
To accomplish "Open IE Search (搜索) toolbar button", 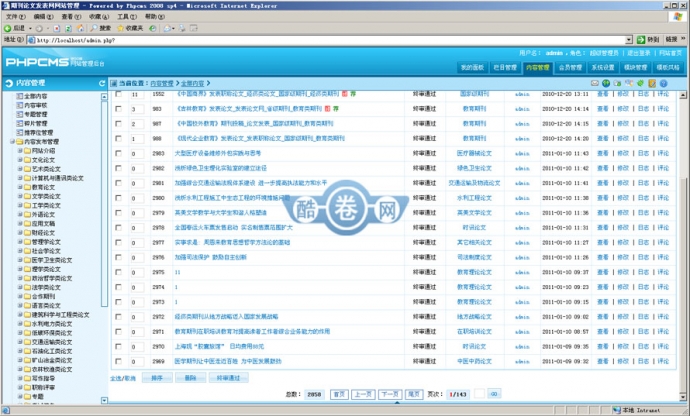I will pyautogui.click(x=101, y=28).
